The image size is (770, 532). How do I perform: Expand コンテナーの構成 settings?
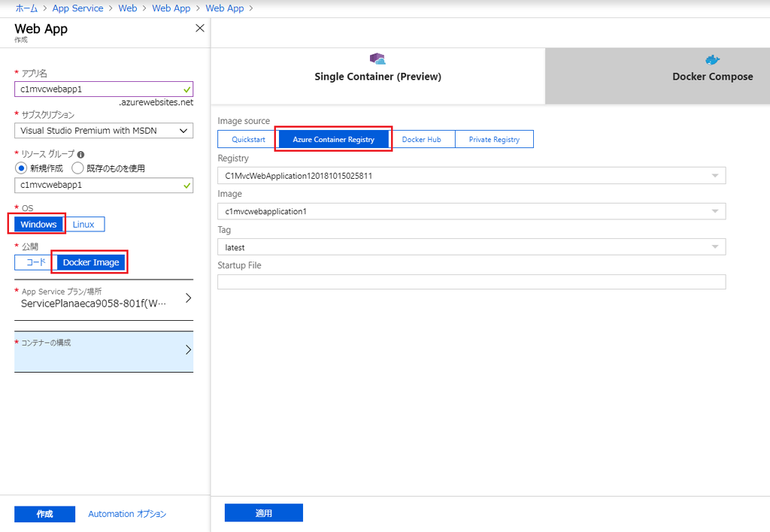[x=104, y=352]
